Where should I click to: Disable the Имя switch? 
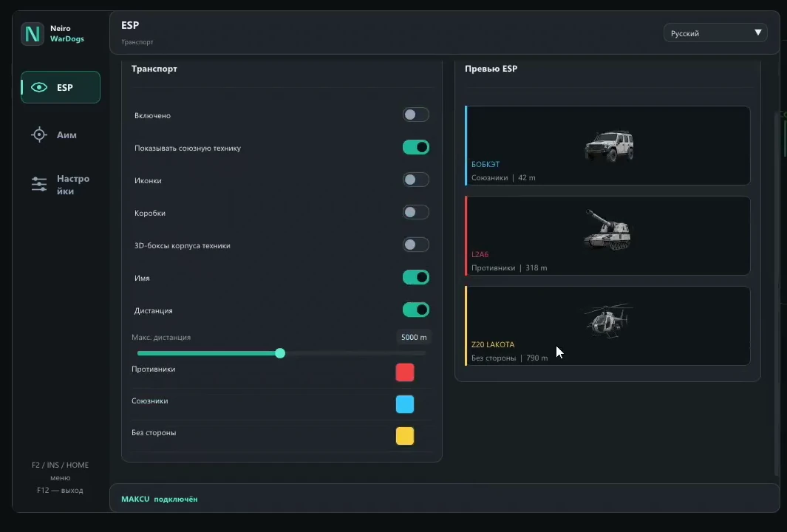click(415, 277)
